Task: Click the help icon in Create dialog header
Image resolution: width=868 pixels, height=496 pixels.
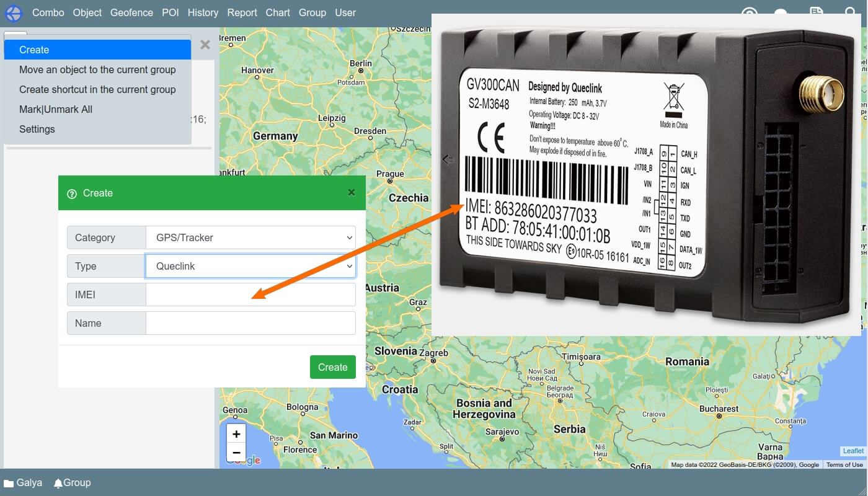Action: (x=71, y=193)
